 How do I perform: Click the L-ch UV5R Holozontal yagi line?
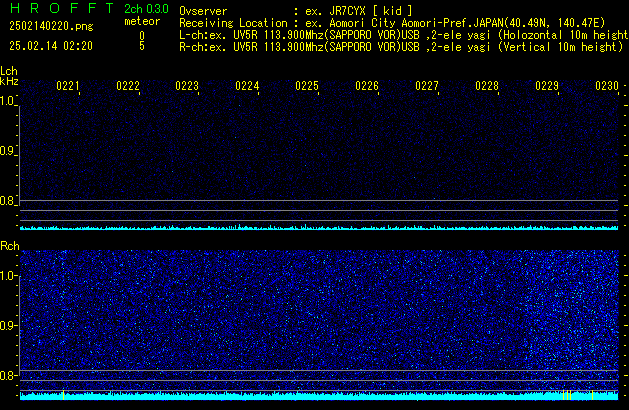404,35
